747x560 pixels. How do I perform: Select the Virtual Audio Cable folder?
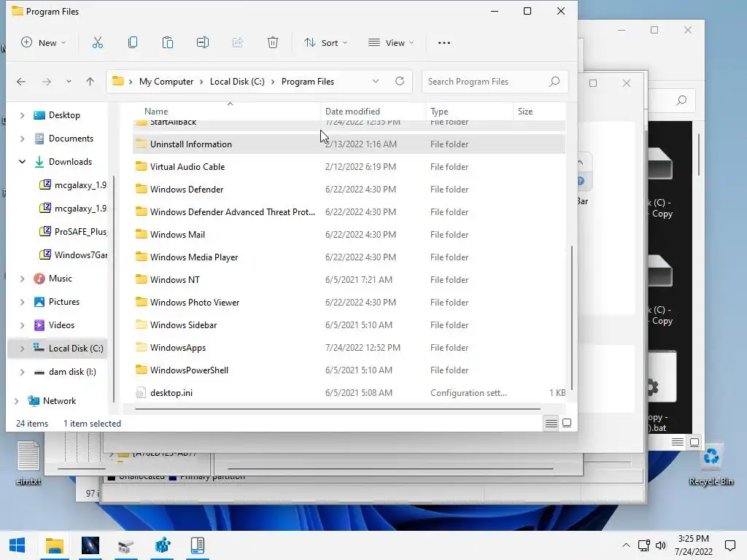(x=349, y=167)
